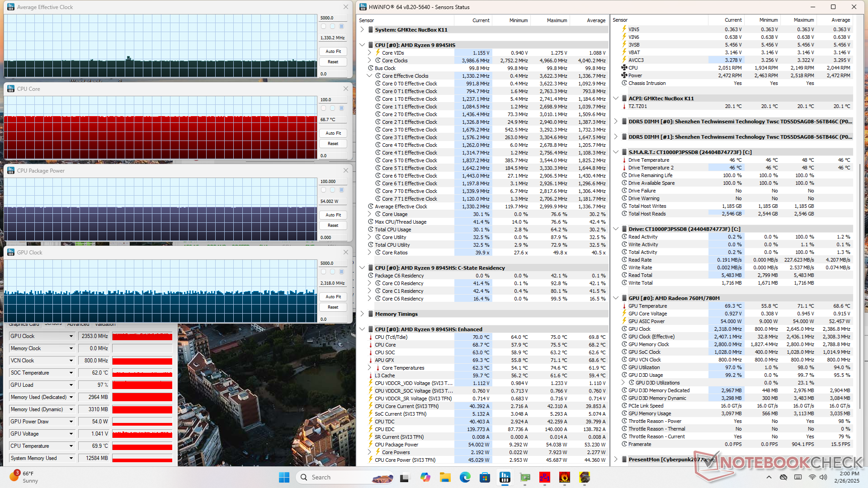Open Microsoft Edge from the taskbar

(x=465, y=477)
